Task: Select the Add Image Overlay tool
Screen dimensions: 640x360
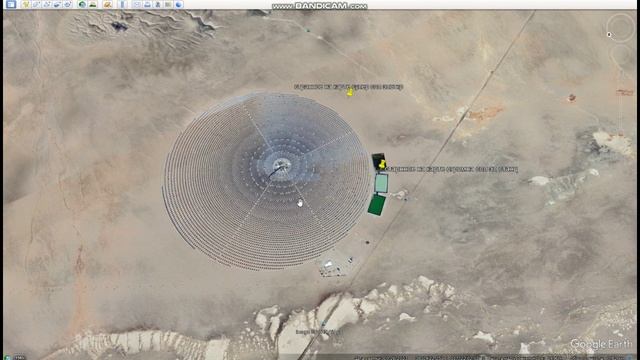Action: pos(57,4)
